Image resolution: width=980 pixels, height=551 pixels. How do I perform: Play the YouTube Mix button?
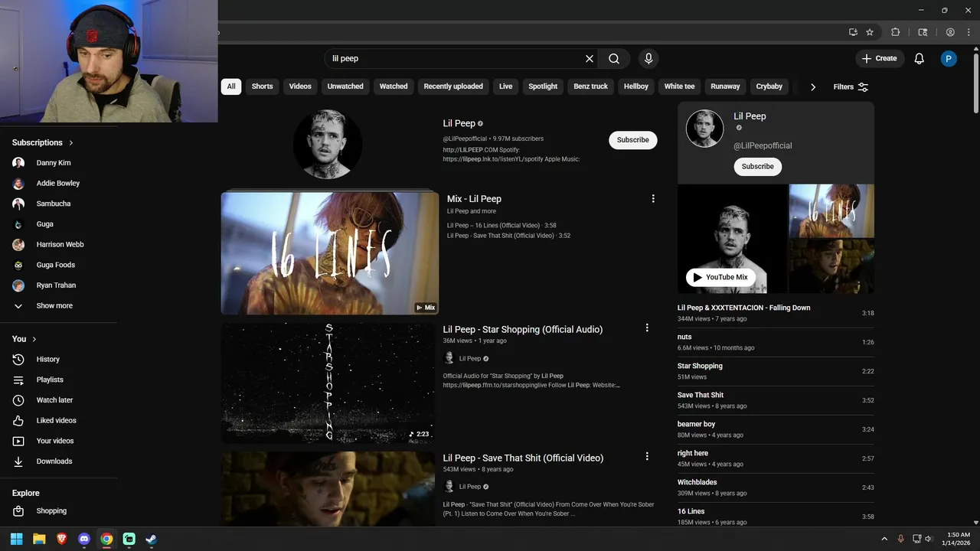coord(720,277)
